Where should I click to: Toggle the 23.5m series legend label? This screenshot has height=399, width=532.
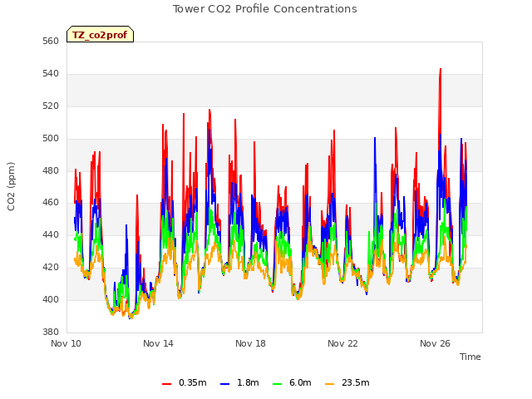355,382
